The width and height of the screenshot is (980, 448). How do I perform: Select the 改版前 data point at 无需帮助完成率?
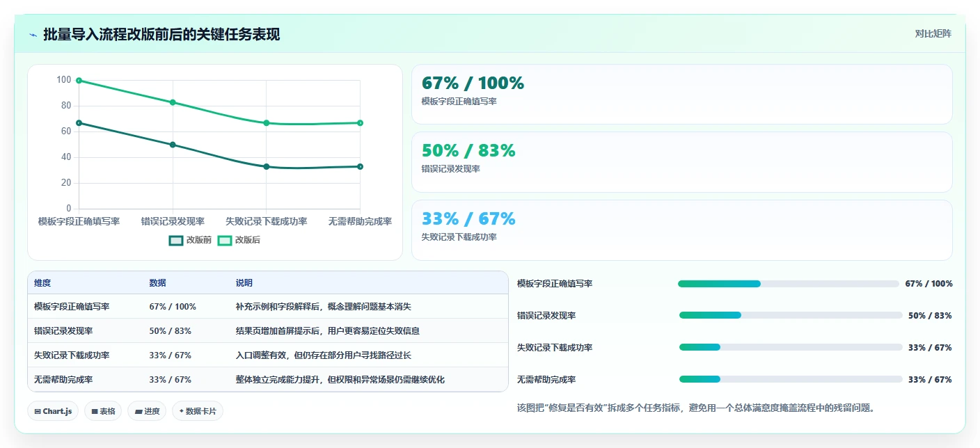[360, 166]
